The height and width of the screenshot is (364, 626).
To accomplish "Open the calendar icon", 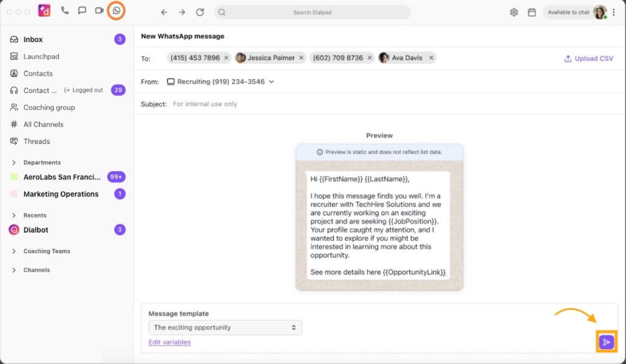I will point(532,12).
